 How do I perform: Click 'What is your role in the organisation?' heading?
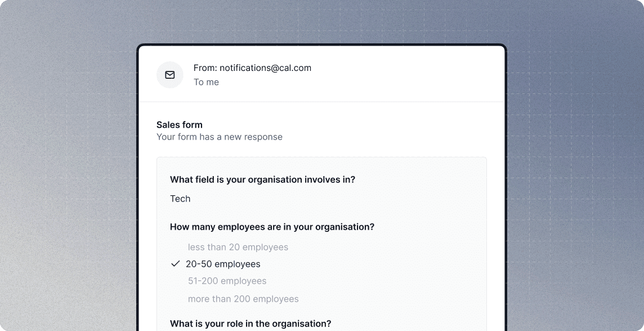(x=251, y=324)
